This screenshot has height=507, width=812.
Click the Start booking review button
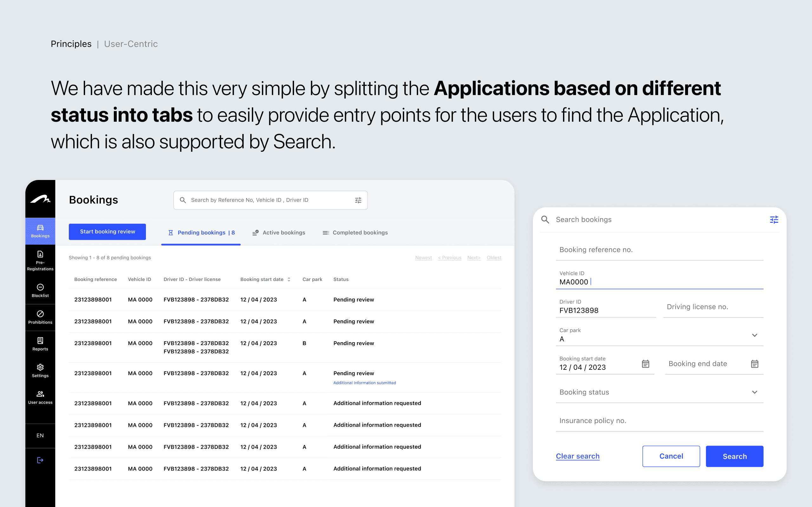108,232
